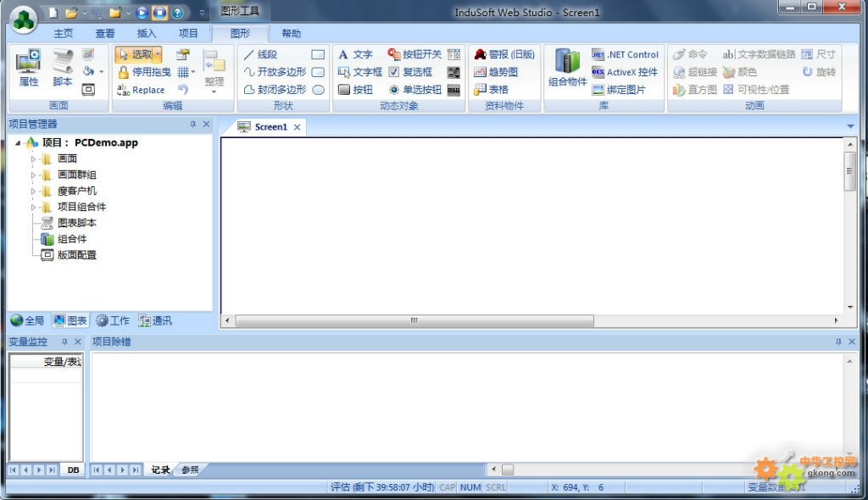Image resolution: width=868 pixels, height=500 pixels.
Task: Apply the 超链接 hyperlink animation
Action: click(695, 72)
